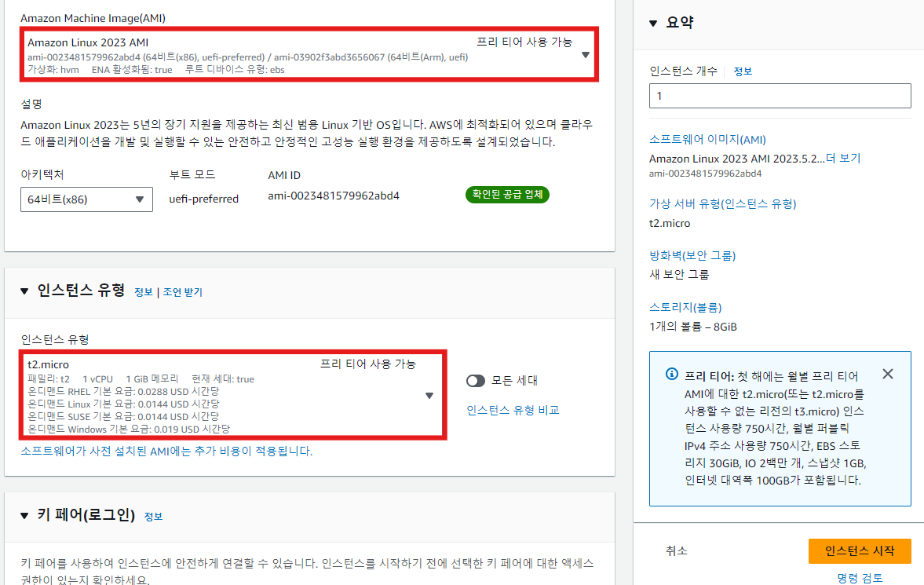
Task: Collapse the 요약 summary panel
Action: tap(653, 24)
